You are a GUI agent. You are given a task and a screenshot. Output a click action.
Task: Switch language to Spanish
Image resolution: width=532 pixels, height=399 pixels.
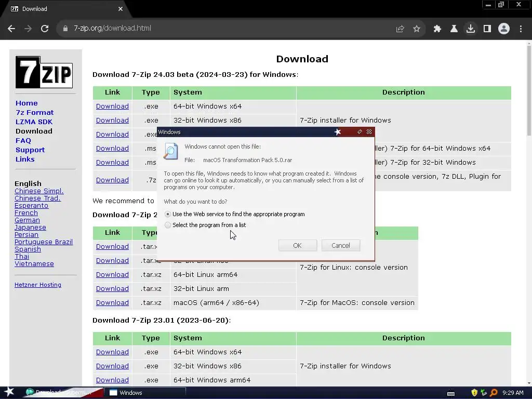pos(28,249)
